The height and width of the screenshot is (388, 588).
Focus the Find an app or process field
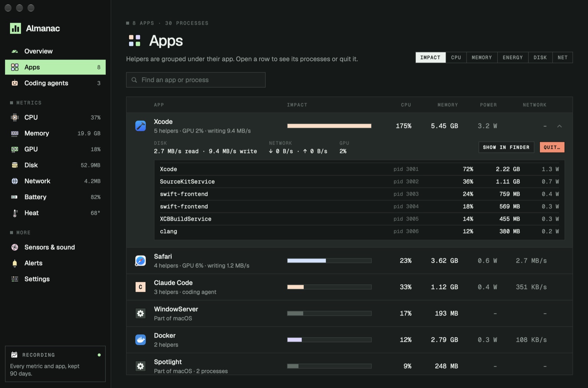[x=196, y=80]
